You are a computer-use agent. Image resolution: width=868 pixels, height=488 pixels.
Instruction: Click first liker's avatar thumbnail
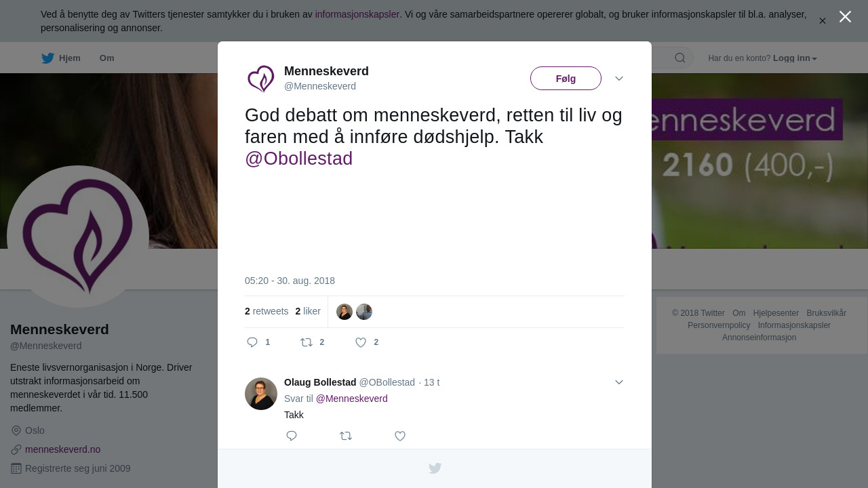point(344,312)
